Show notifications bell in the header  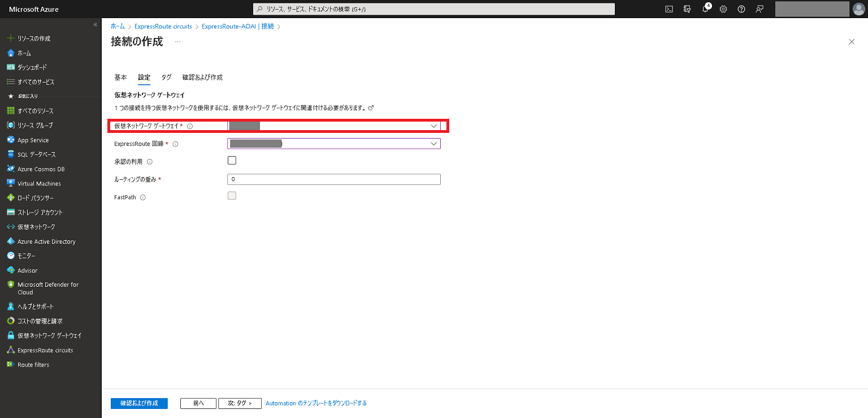click(705, 9)
